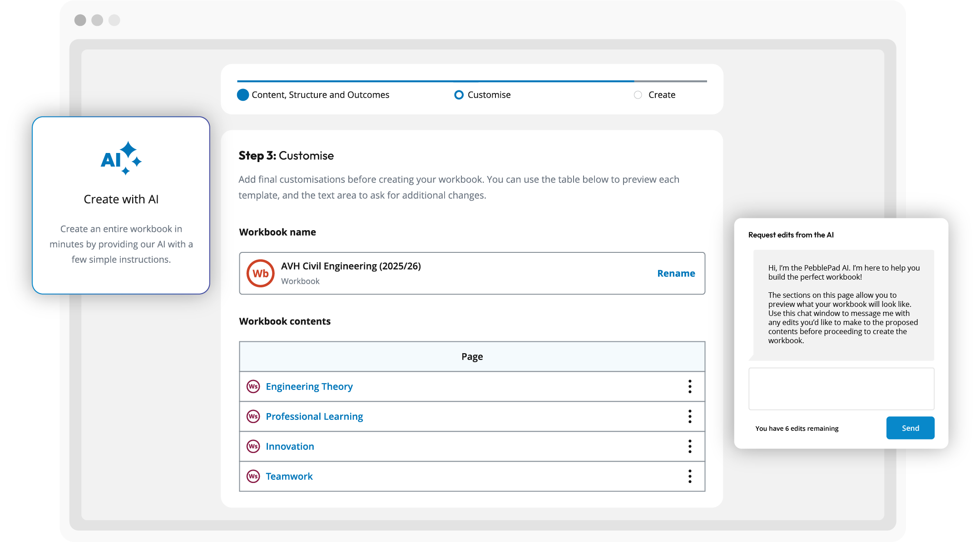Image resolution: width=980 pixels, height=542 pixels.
Task: Select the Content, Structure and Outcomes step circle
Action: click(x=243, y=95)
